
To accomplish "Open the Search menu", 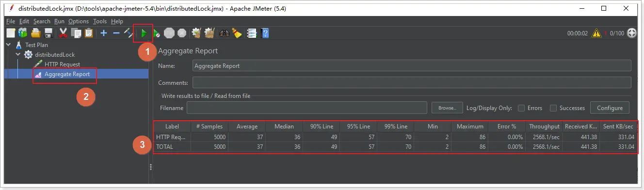I will coord(42,21).
